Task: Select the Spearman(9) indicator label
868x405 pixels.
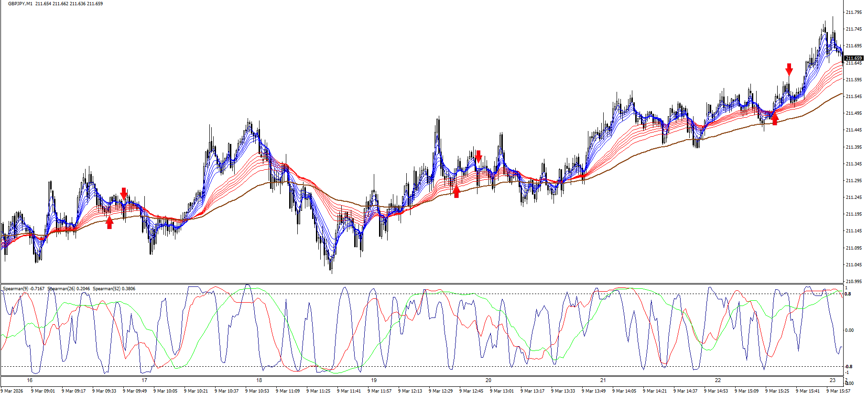Action: (23, 289)
